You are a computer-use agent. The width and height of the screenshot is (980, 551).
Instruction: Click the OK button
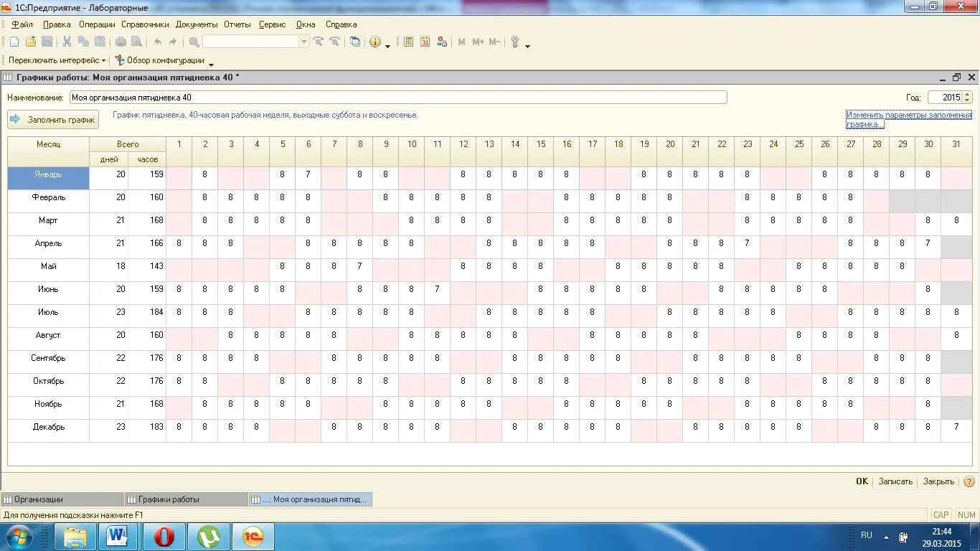862,481
